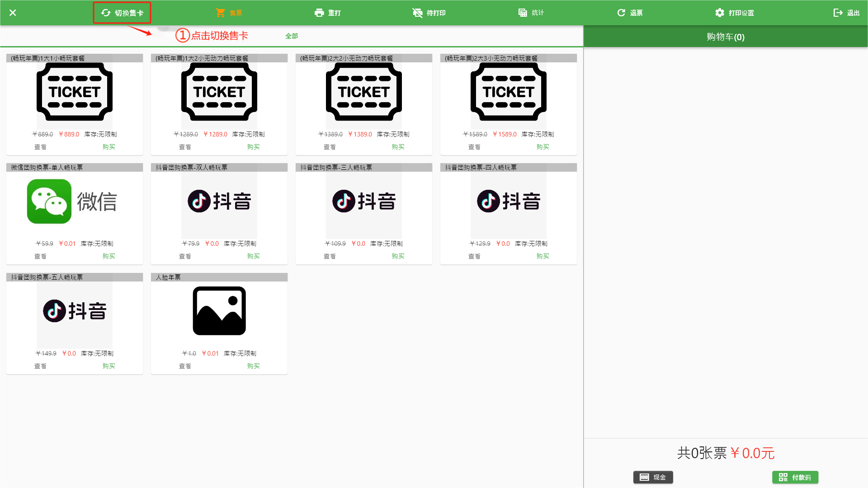This screenshot has width=868, height=488.
Task: Buy the 人脸年票 via 购买
Action: pyautogui.click(x=253, y=366)
